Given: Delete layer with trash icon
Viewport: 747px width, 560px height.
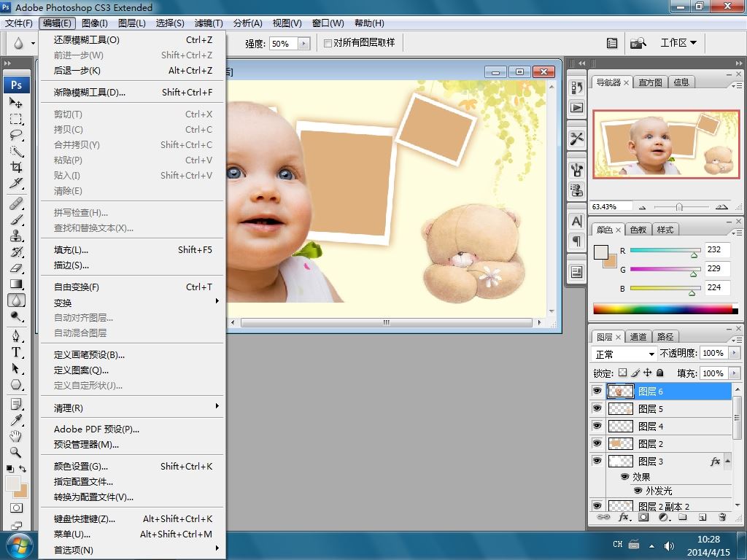Looking at the screenshot, I should [722, 517].
